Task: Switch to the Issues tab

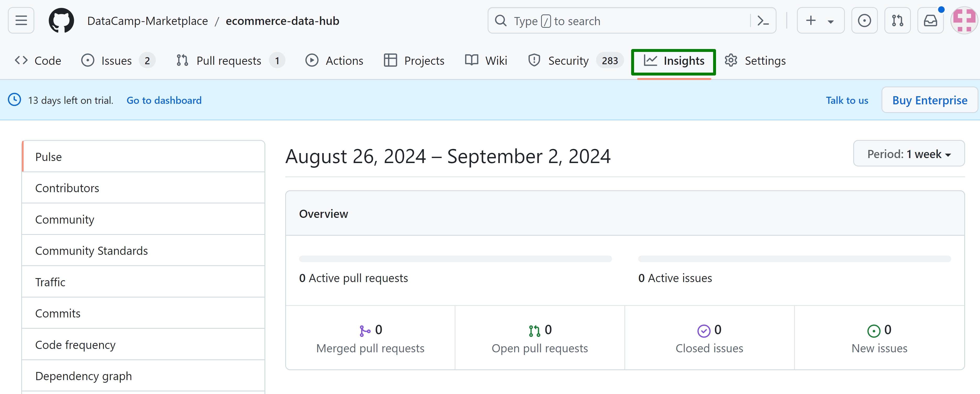Action: (118, 61)
